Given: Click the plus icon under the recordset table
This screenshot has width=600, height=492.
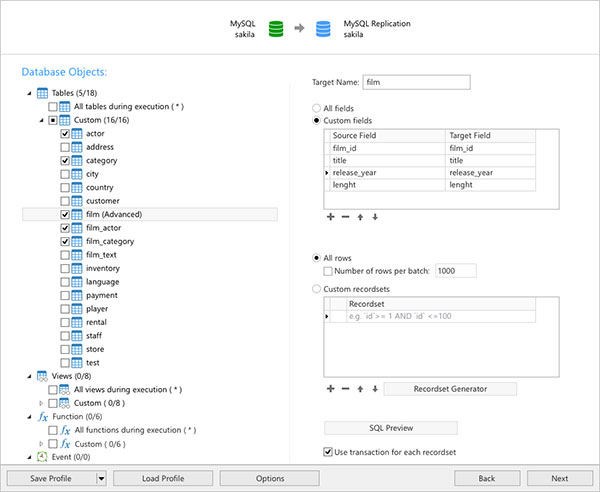Looking at the screenshot, I should (331, 389).
